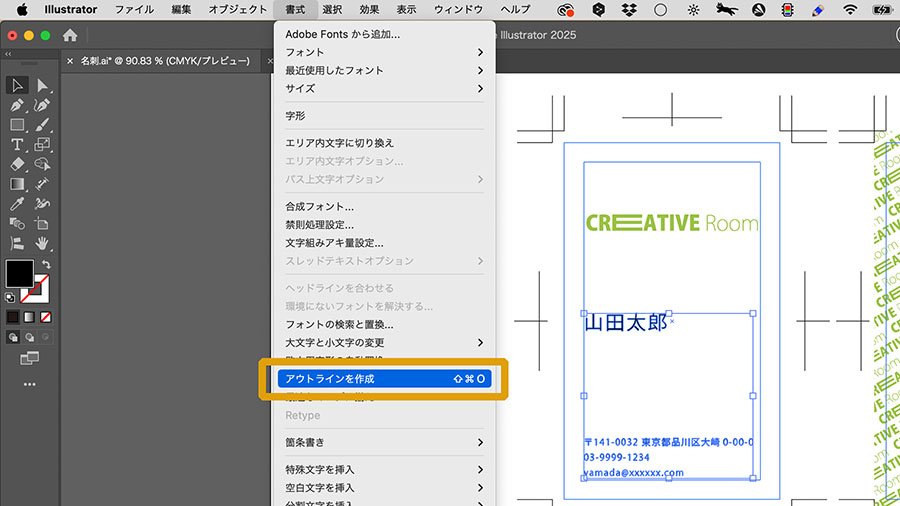Open ヘルプ menu in menu bar
The image size is (900, 506).
coord(515,10)
